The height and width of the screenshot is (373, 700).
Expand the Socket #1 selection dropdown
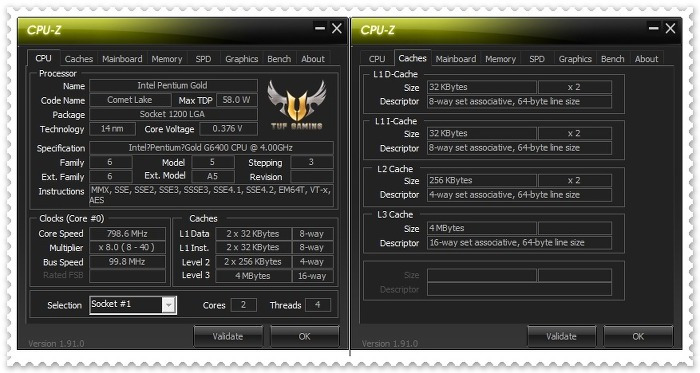coord(168,305)
